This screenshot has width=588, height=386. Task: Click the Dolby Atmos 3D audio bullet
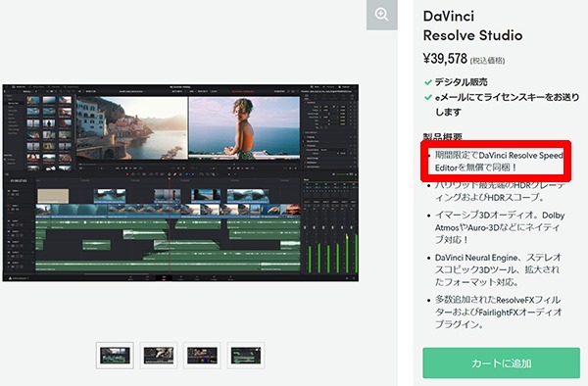(x=500, y=227)
